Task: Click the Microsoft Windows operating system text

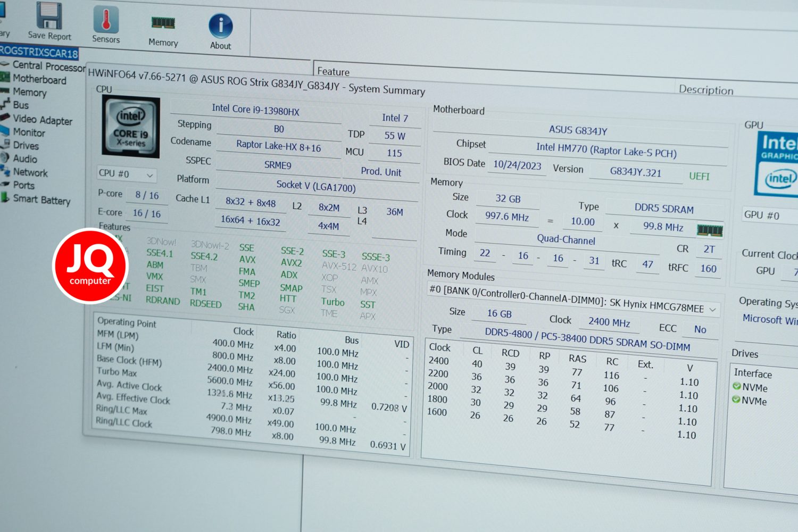Action: [x=770, y=320]
